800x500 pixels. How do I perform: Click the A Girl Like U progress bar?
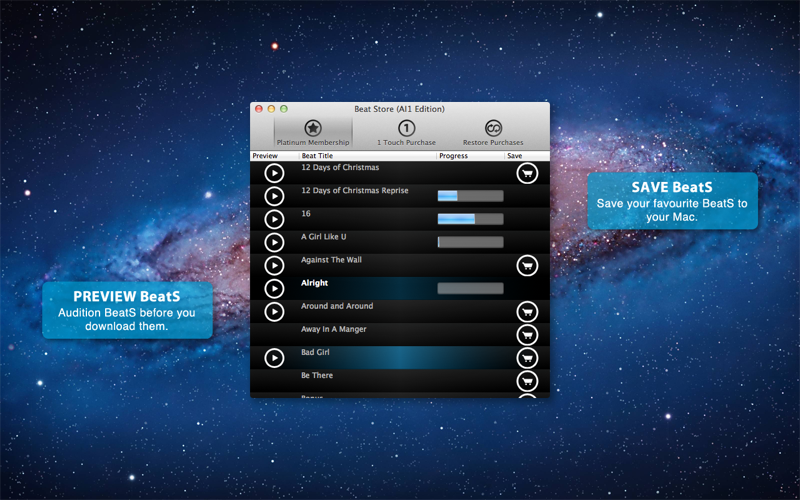coord(470,242)
